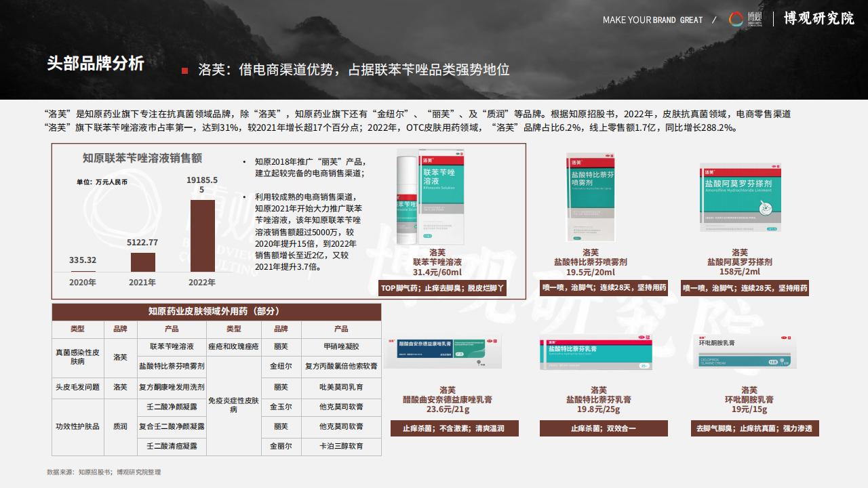This screenshot has width=868, height=488.
Task: Click the 19185.55 value label
Action: coord(202,184)
